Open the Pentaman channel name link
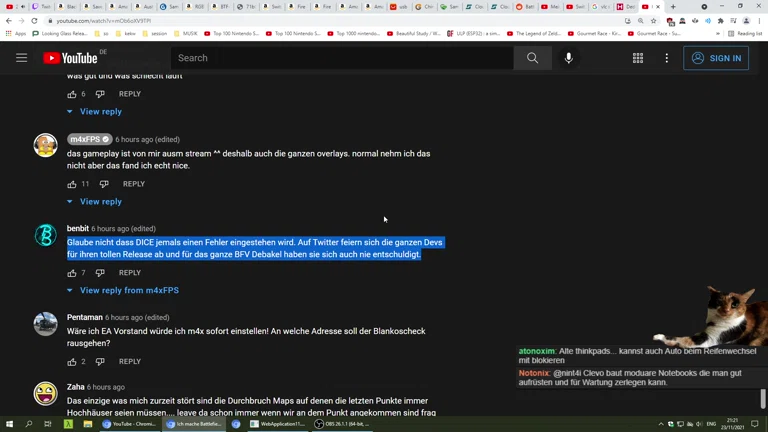Screen dimensions: 768x432 pyautogui.click(x=85, y=317)
